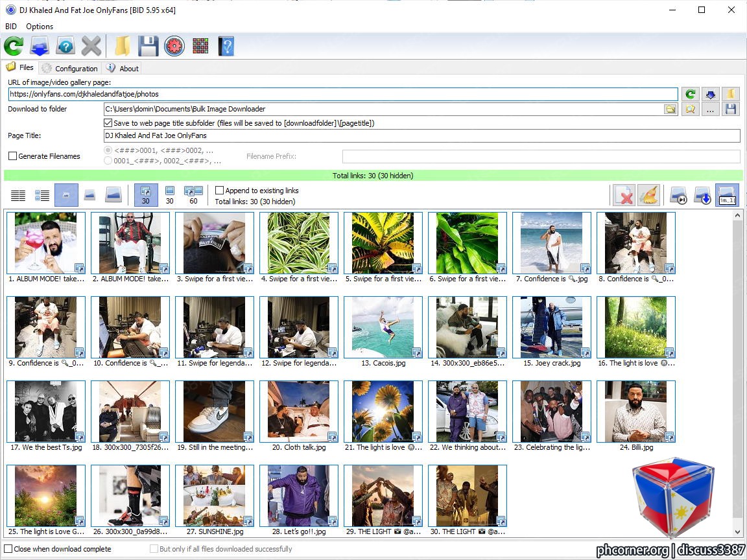This screenshot has height=560, width=747.
Task: Switch to plain list view icon
Action: click(x=18, y=195)
